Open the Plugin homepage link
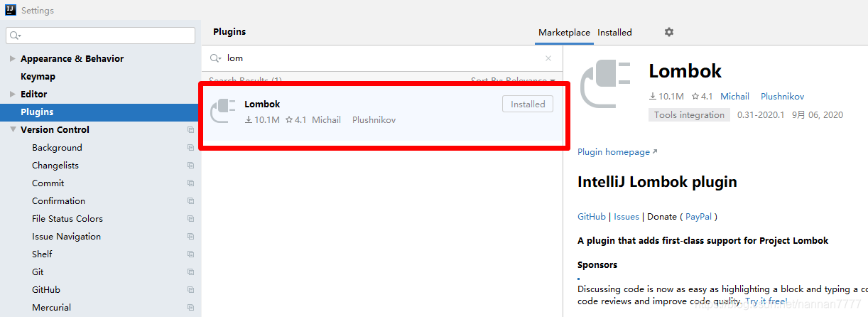Screen dimensions: 868x317 (617, 152)
